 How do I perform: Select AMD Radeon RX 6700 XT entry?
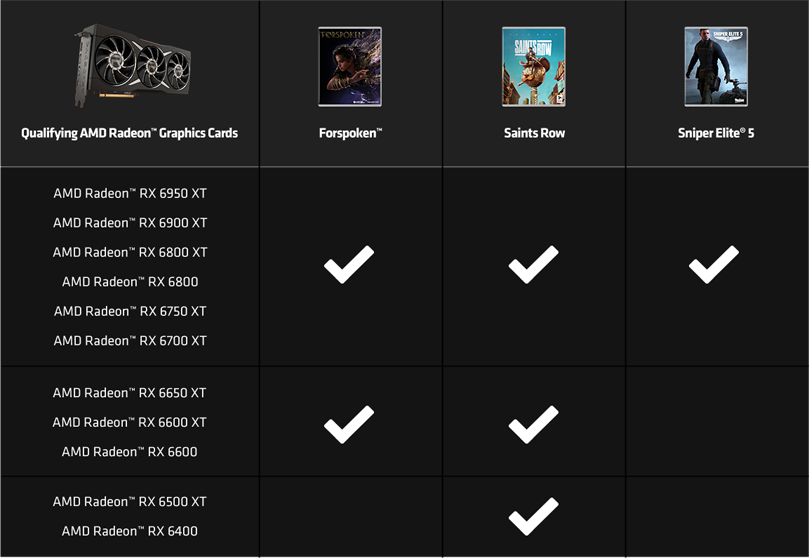130,340
